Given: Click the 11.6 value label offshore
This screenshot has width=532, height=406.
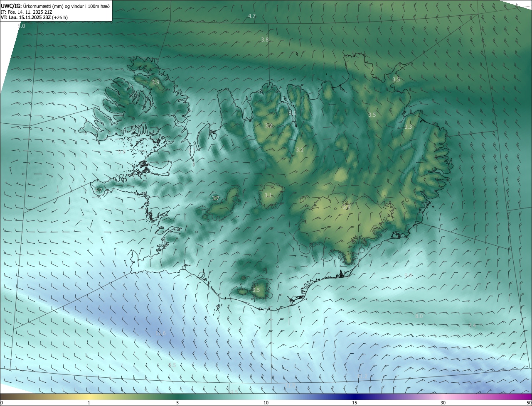Looking at the screenshot, I should coord(160,333).
